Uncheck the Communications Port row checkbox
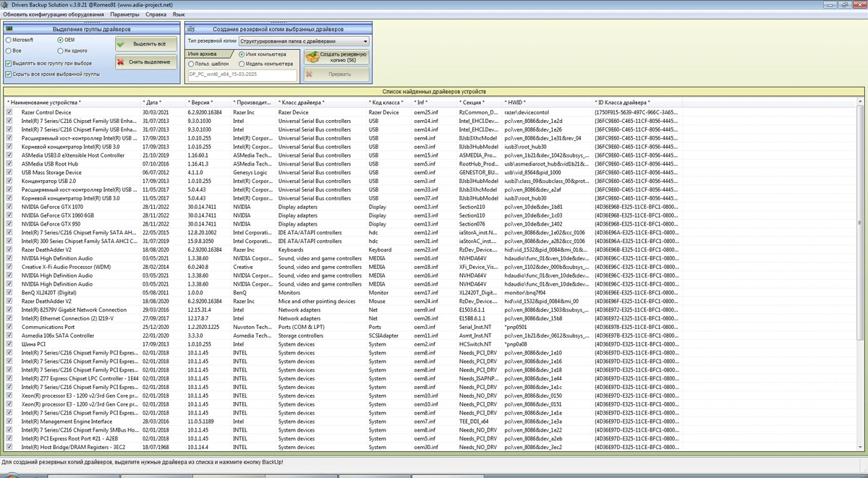868x478 pixels. pos(9,327)
